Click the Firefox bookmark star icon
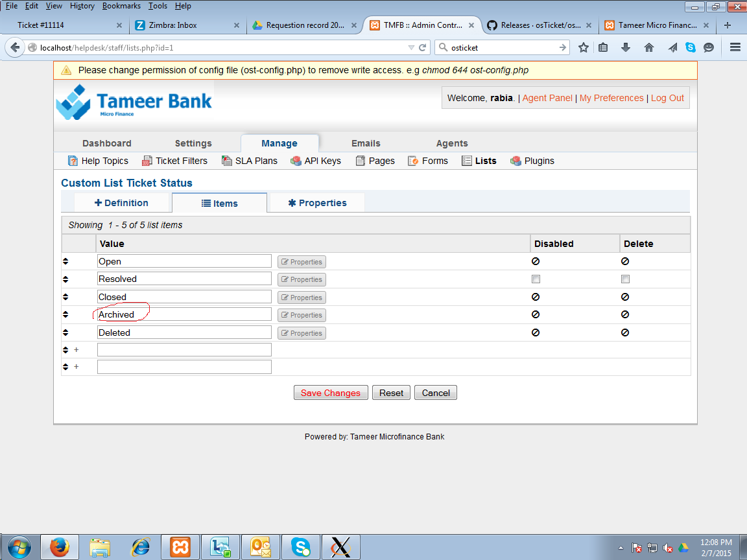This screenshot has width=747, height=560. tap(584, 47)
